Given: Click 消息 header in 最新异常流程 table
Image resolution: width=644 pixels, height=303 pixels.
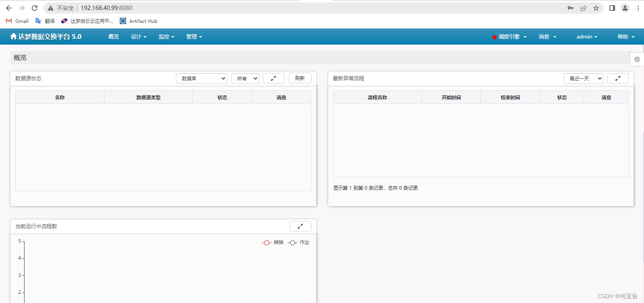Looking at the screenshot, I should click(606, 97).
